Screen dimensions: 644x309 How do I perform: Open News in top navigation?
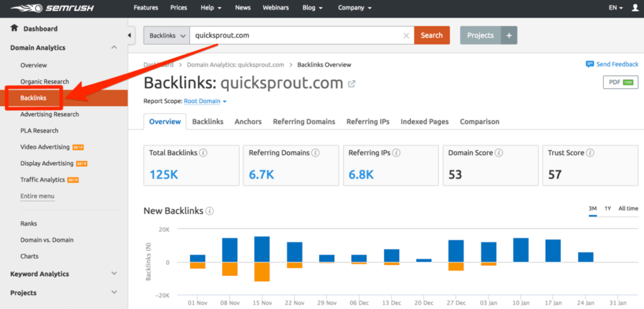point(243,8)
